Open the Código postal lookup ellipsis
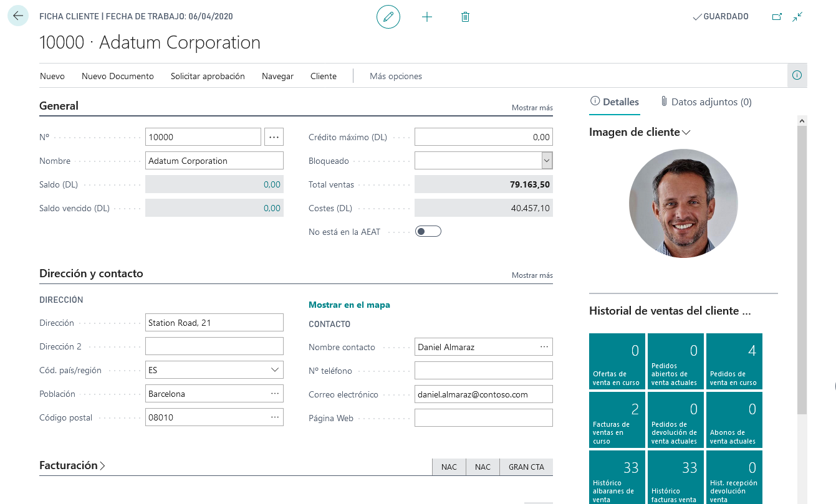 [x=275, y=417]
